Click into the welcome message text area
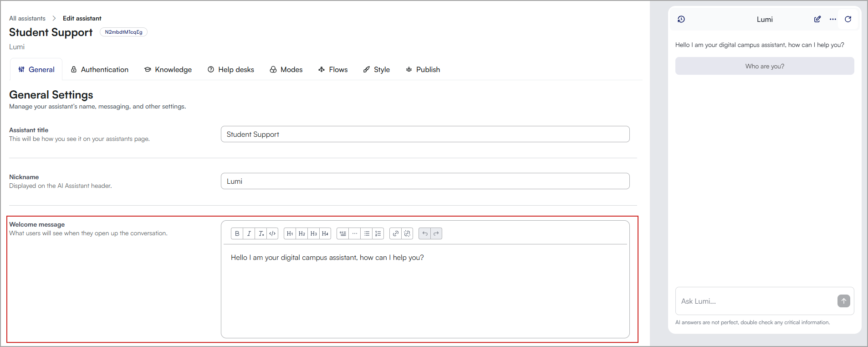Screen dimensions: 868x347 tap(425, 291)
